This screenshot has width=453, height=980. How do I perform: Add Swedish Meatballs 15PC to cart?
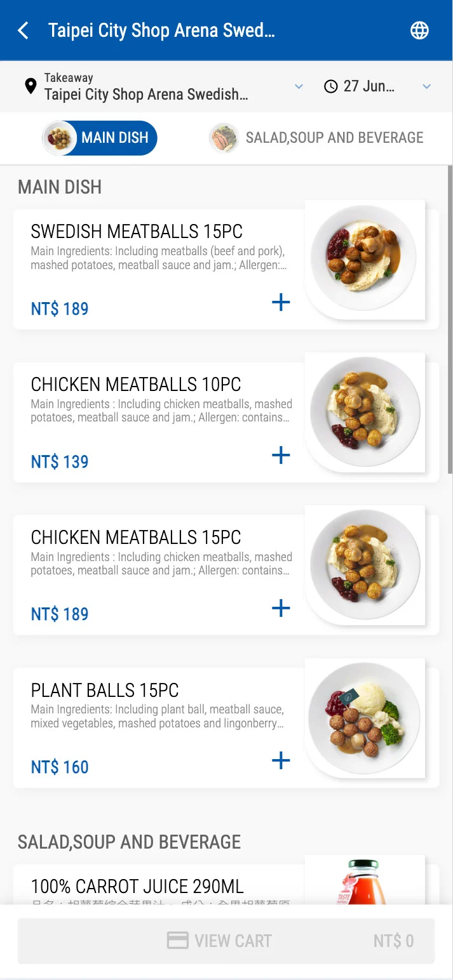(281, 302)
